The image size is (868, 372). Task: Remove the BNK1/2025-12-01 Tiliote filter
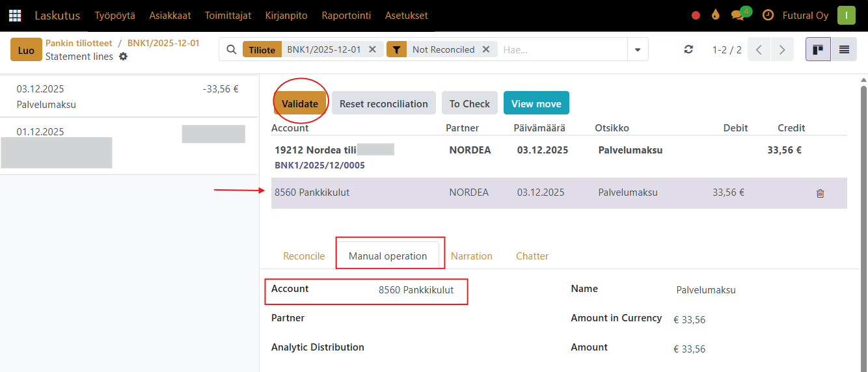372,49
